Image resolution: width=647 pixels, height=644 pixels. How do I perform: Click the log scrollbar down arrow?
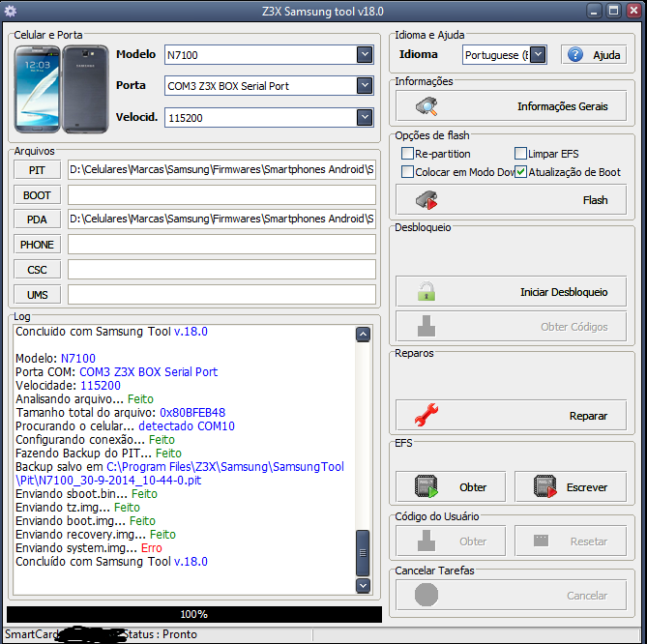(x=363, y=585)
